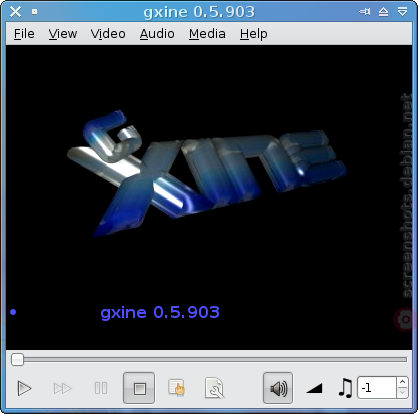This screenshot has height=414, width=418.
Task: Pause playback with the pause button
Action: click(x=101, y=388)
